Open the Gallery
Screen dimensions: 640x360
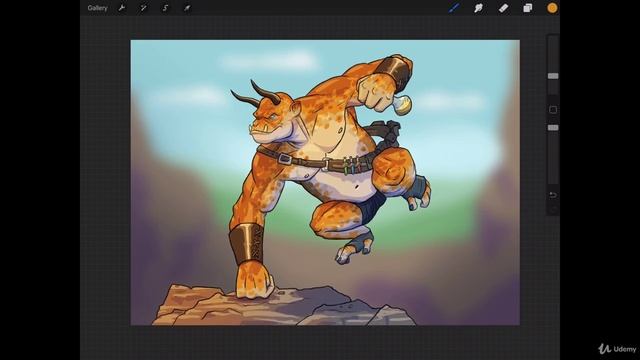[97, 8]
